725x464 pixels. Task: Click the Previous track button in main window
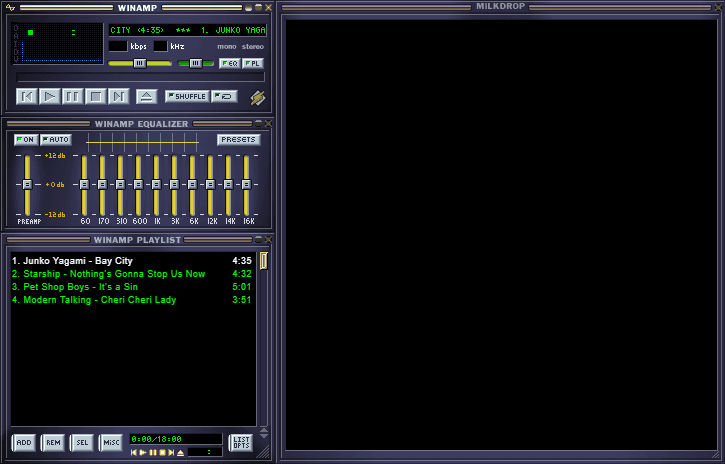27,97
